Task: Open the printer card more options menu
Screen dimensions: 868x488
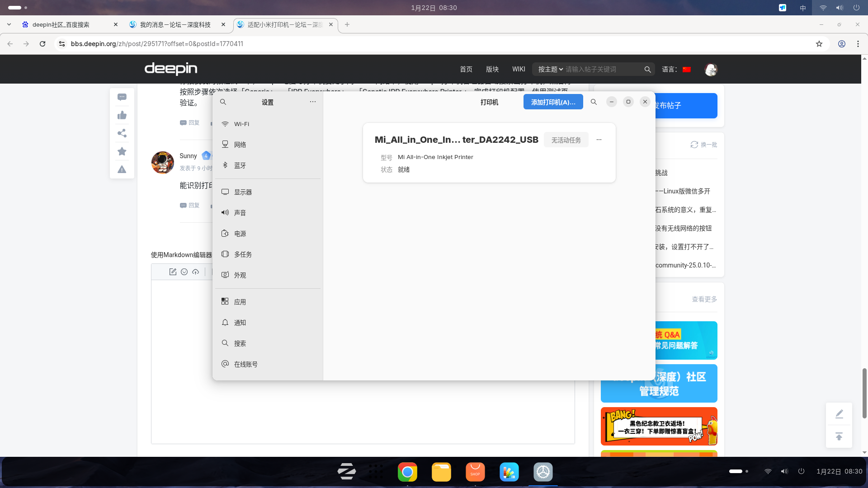Action: 599,140
